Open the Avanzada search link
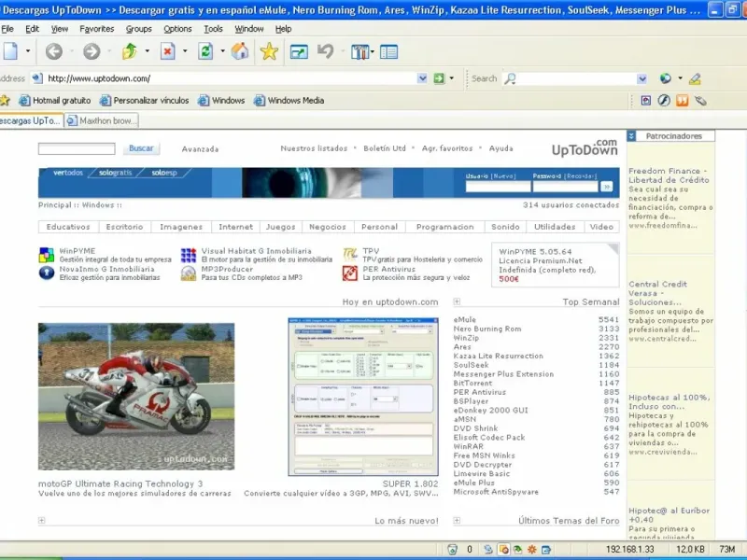The image size is (747, 560). pos(200,149)
